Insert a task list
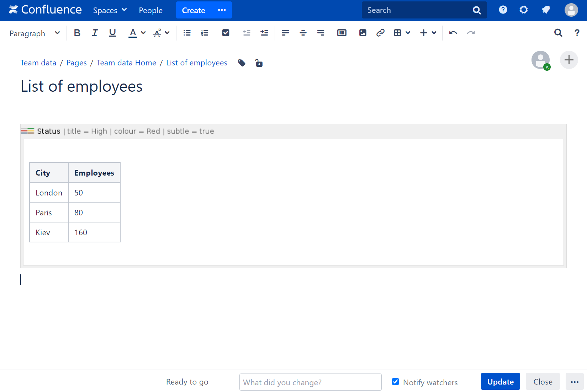Image resolution: width=587 pixels, height=392 pixels. pyautogui.click(x=226, y=33)
